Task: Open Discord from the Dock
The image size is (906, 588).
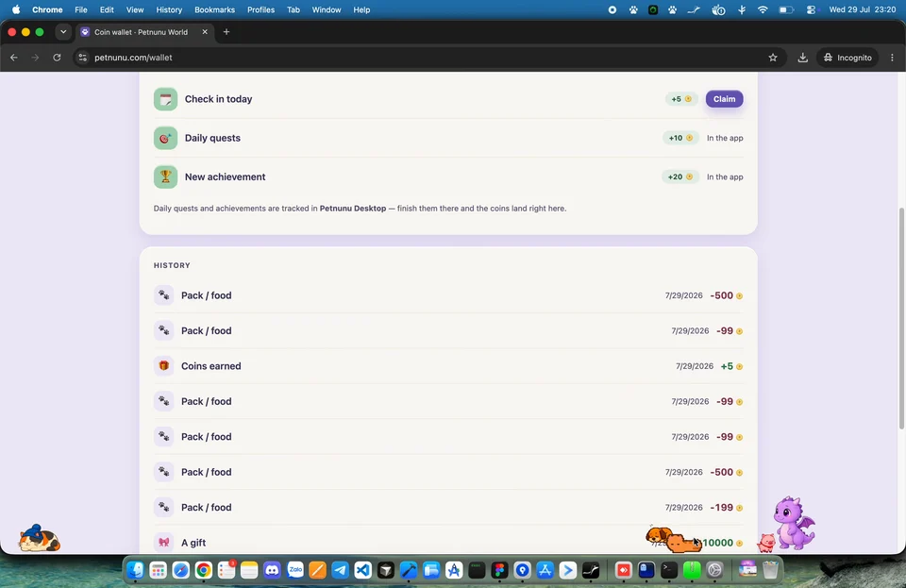Action: (x=272, y=570)
